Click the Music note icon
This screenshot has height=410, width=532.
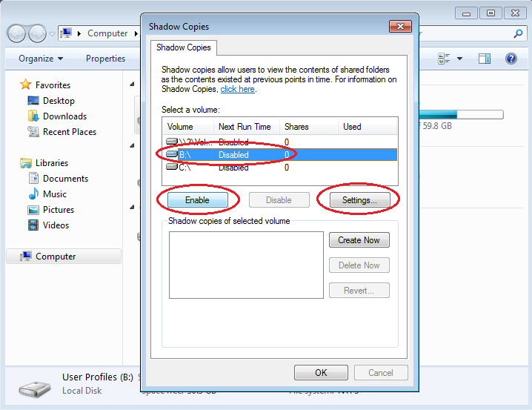point(33,194)
